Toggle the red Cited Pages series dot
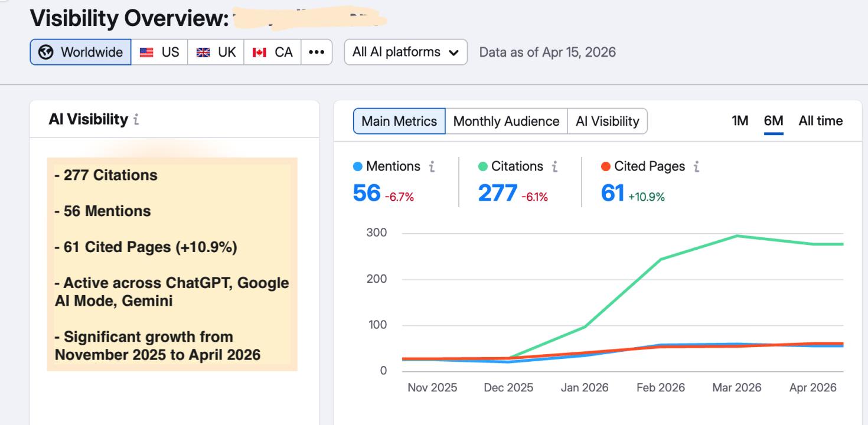Viewport: 868px width, 425px height. [606, 167]
